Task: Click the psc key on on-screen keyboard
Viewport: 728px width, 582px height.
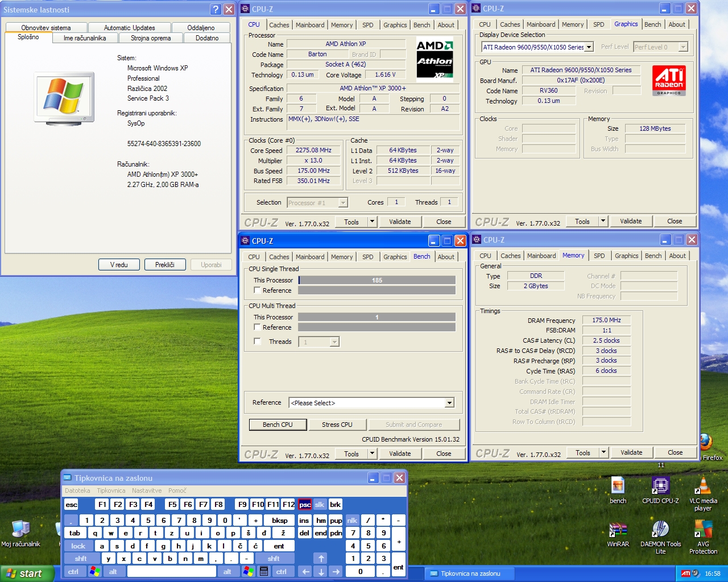Action: [305, 504]
